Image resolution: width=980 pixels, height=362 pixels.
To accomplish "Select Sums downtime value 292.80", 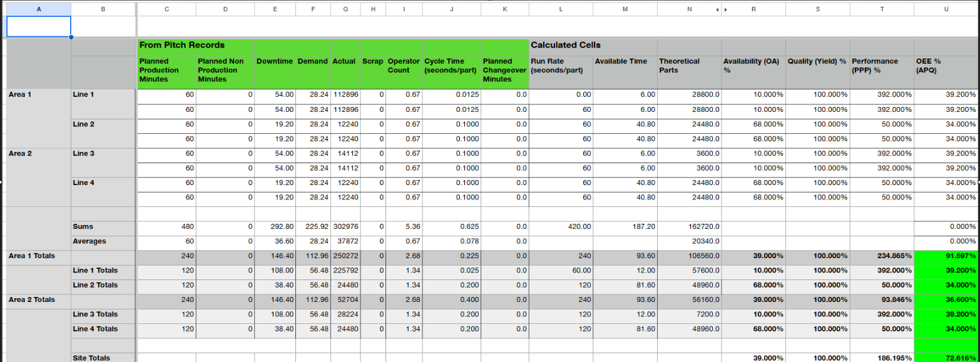I will pos(275,227).
